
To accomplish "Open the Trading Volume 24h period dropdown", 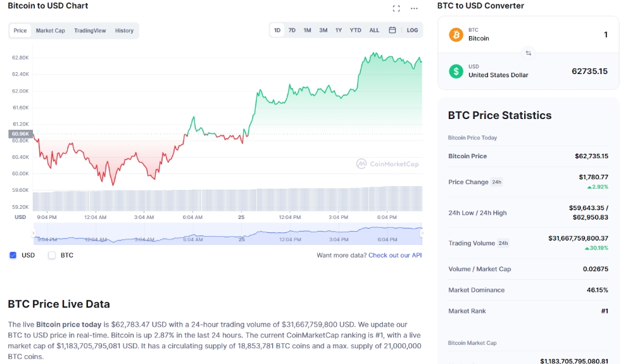I will [503, 243].
